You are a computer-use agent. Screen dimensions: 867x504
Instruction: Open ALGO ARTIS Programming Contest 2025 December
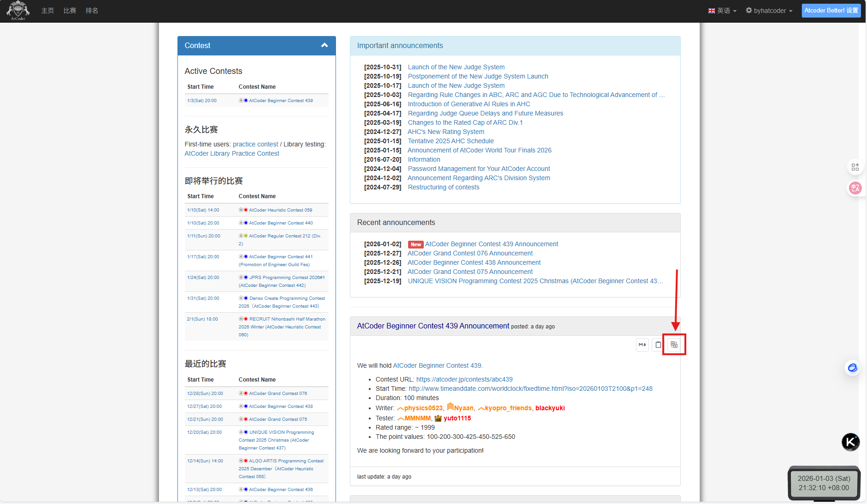click(281, 468)
